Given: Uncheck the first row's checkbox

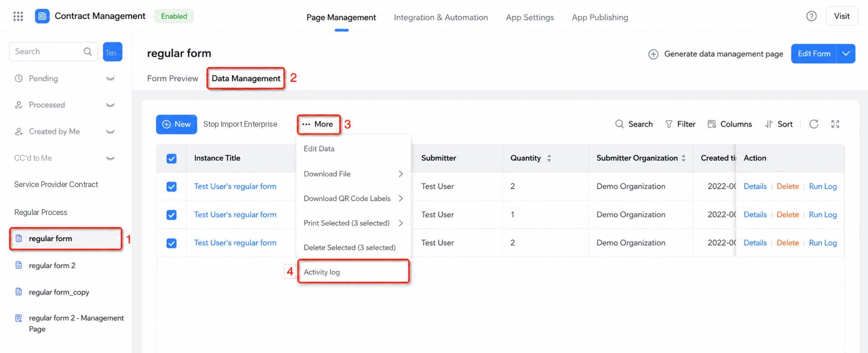Looking at the screenshot, I should click(172, 186).
